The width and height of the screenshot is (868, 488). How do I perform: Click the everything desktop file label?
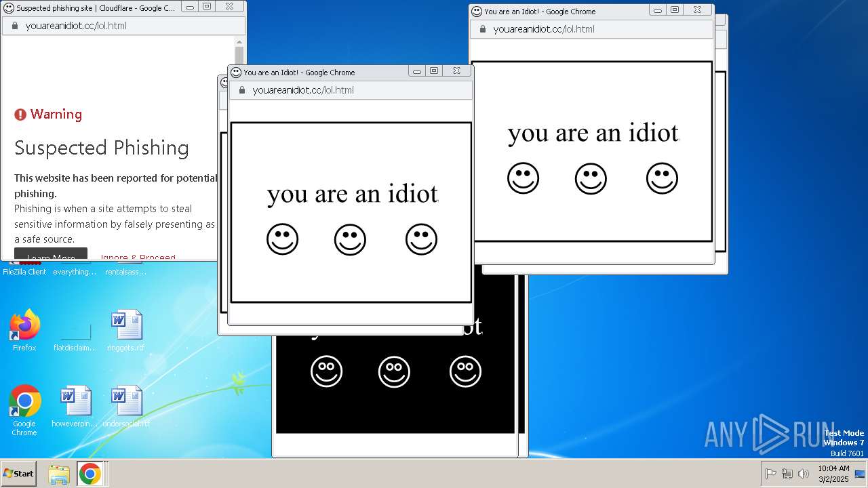click(x=75, y=272)
